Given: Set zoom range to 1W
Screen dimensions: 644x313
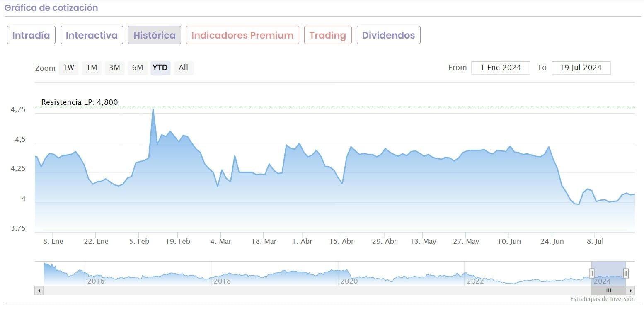Looking at the screenshot, I should pos(69,68).
